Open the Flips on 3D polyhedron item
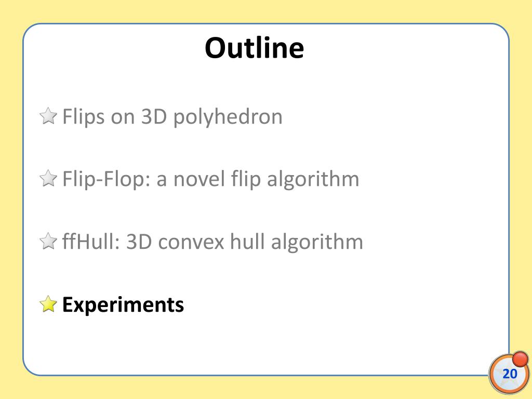Screen dimensions: 532x399 (172, 117)
